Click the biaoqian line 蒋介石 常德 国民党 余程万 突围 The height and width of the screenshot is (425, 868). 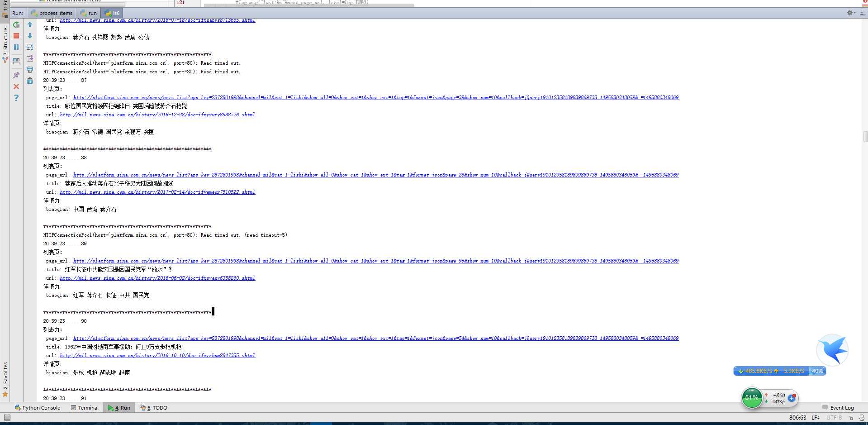100,132
